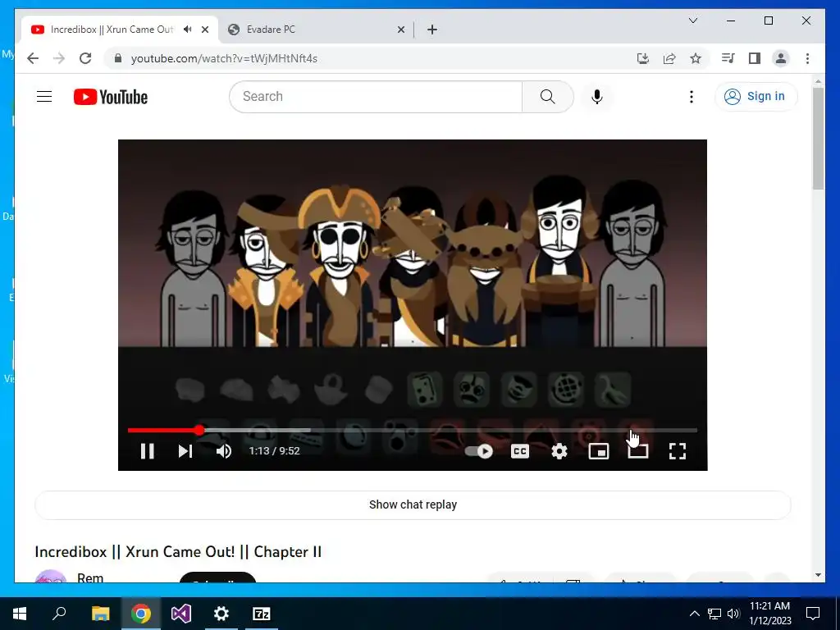Switch to theater mode
This screenshot has height=630, width=840.
(x=638, y=451)
